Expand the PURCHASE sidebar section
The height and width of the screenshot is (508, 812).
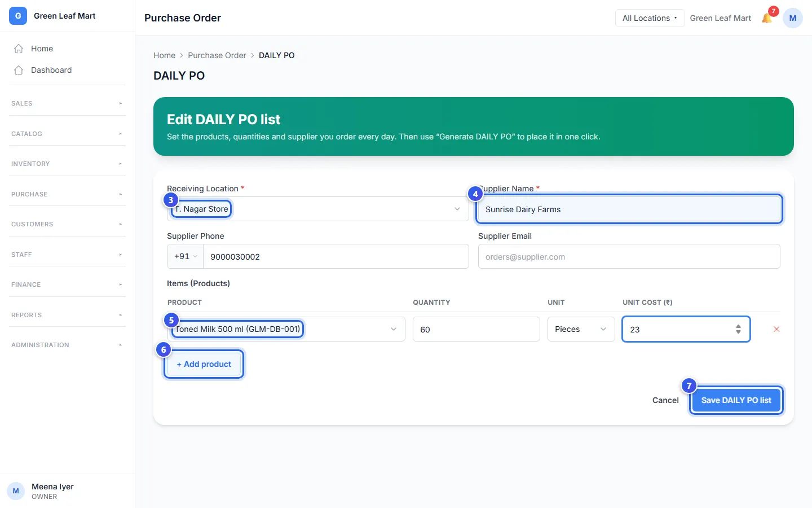click(x=67, y=194)
